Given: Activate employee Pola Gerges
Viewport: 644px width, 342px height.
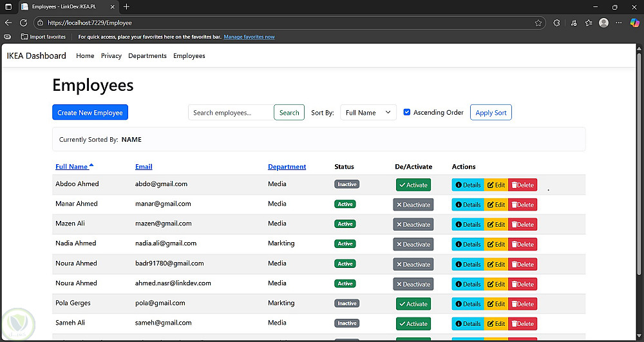Looking at the screenshot, I should click(413, 304).
